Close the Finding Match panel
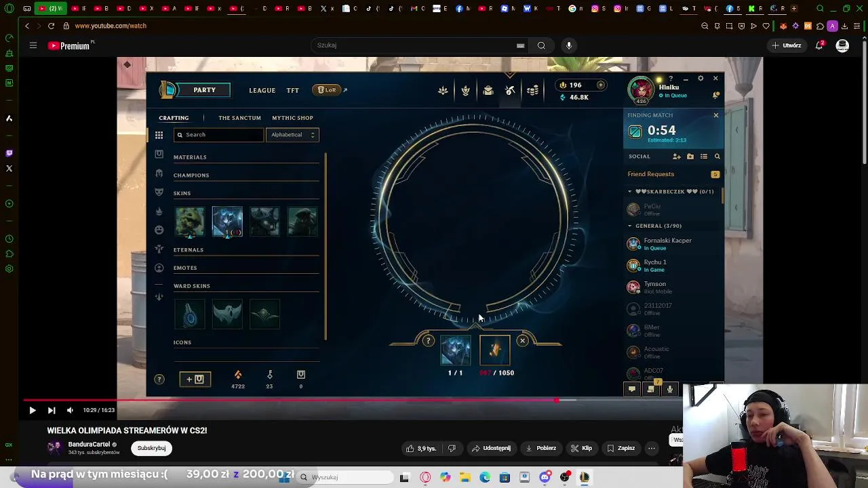This screenshot has width=868, height=488. [715, 115]
